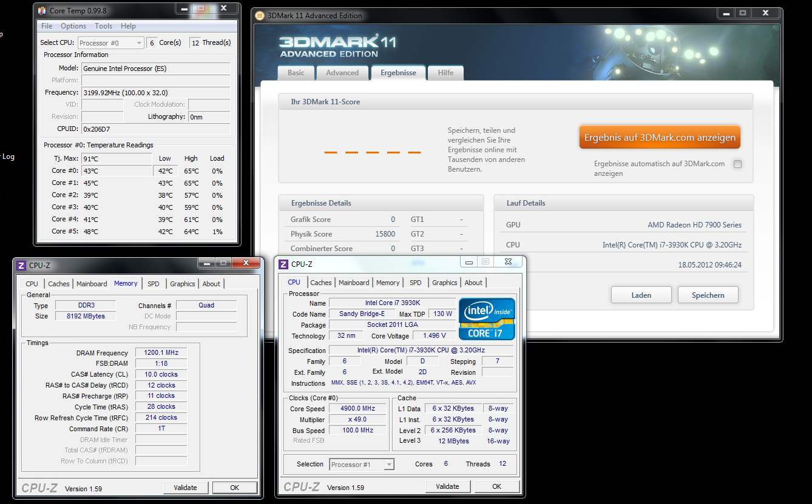Select About tab in CPU-Z Memory window

click(x=211, y=284)
